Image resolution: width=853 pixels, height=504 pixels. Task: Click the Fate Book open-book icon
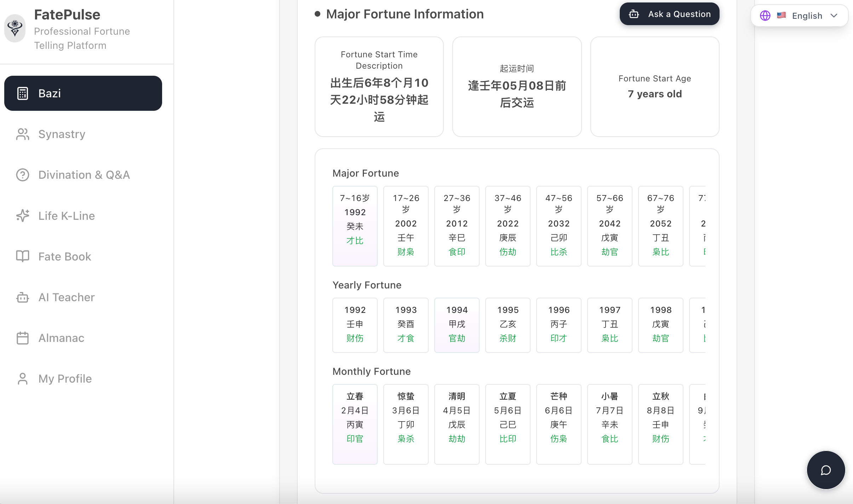tap(23, 256)
